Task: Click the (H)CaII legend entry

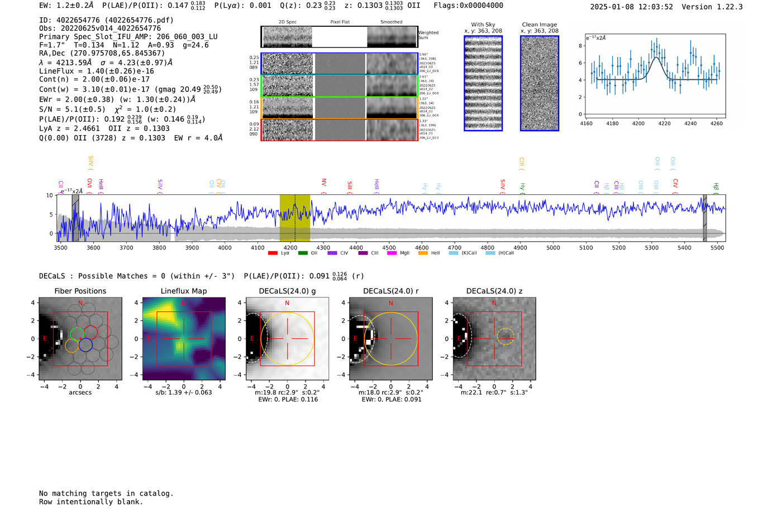Action: 499,253
